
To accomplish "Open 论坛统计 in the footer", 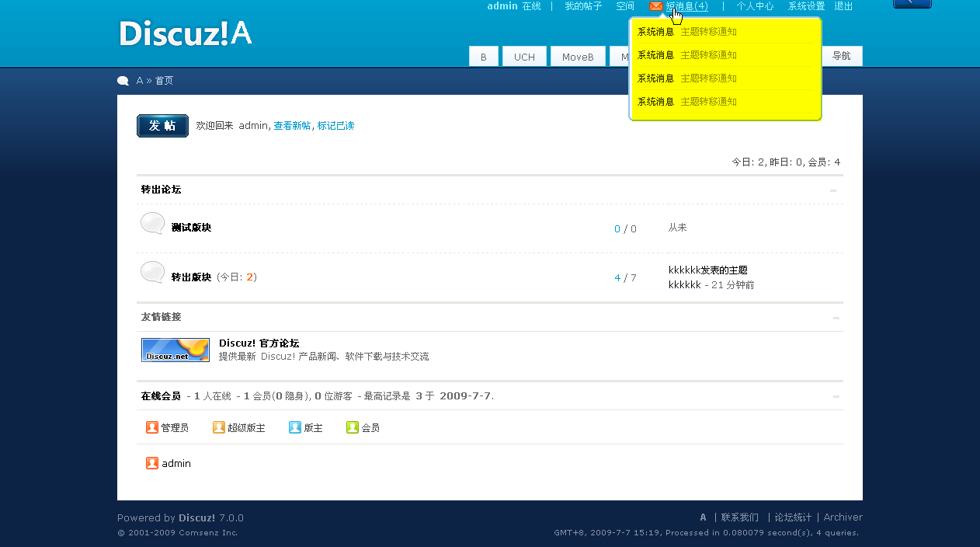I will tap(793, 517).
